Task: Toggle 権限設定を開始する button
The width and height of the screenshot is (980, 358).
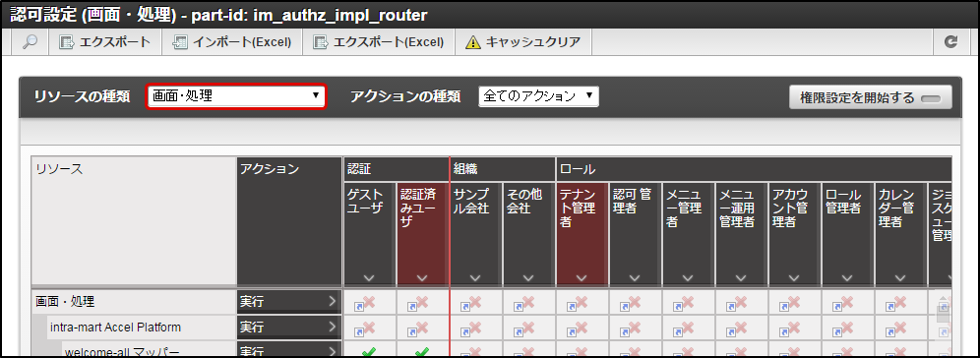Action: (870, 97)
